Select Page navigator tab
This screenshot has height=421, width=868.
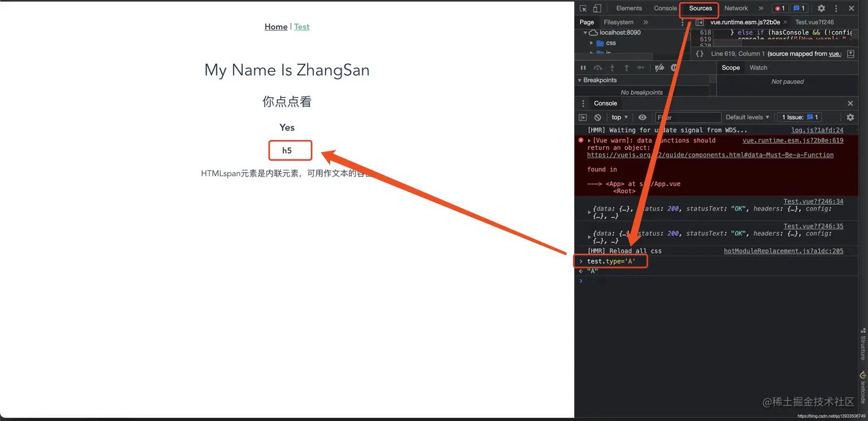[587, 22]
